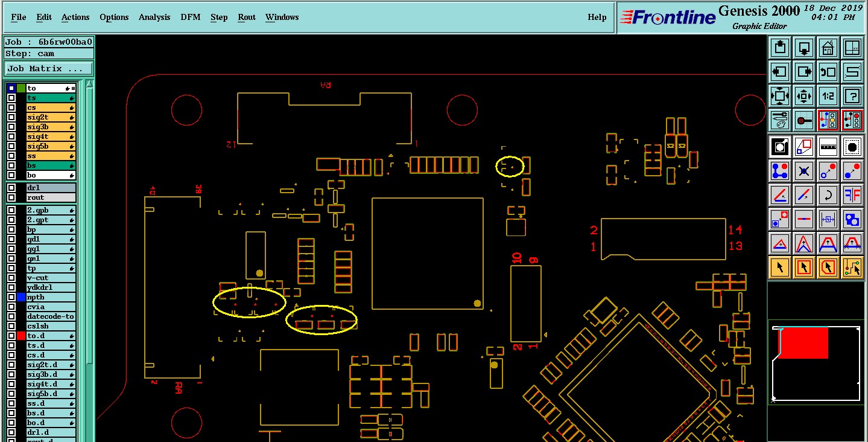Viewport: 868px width, 442px height.
Task: Click the 1:2 zoom scale icon
Action: pyautogui.click(x=828, y=96)
